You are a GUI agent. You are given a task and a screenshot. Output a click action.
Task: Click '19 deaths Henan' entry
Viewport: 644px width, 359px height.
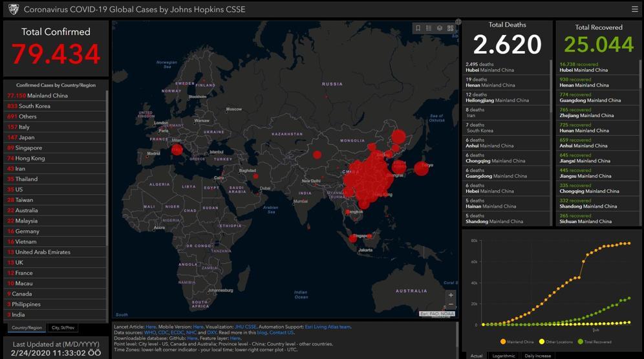506,83
